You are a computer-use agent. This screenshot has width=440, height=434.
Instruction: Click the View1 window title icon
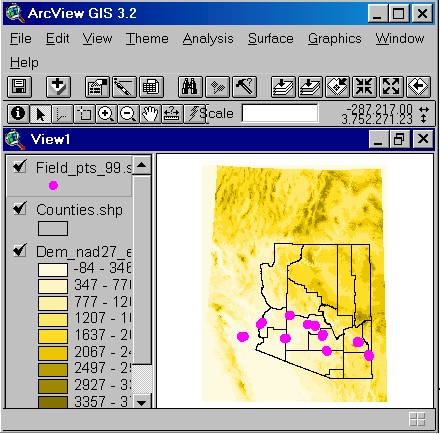click(15, 139)
